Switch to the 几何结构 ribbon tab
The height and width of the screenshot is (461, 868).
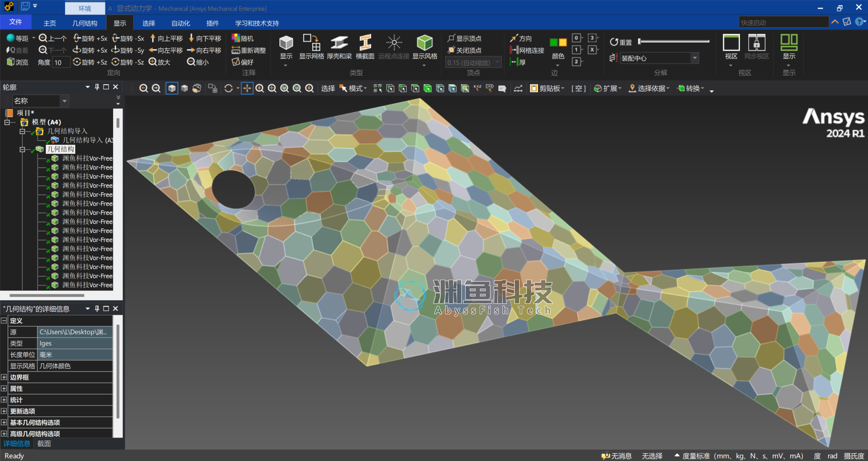[x=85, y=23]
